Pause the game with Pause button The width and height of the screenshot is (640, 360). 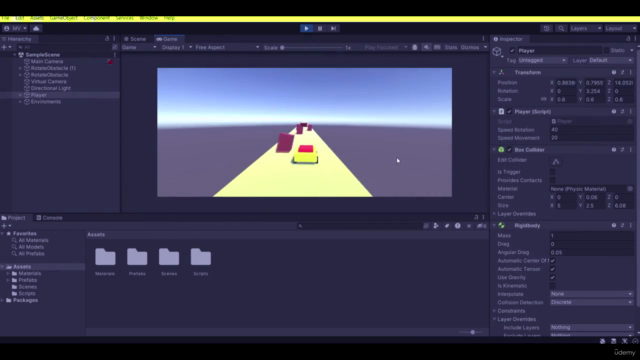[320, 29]
